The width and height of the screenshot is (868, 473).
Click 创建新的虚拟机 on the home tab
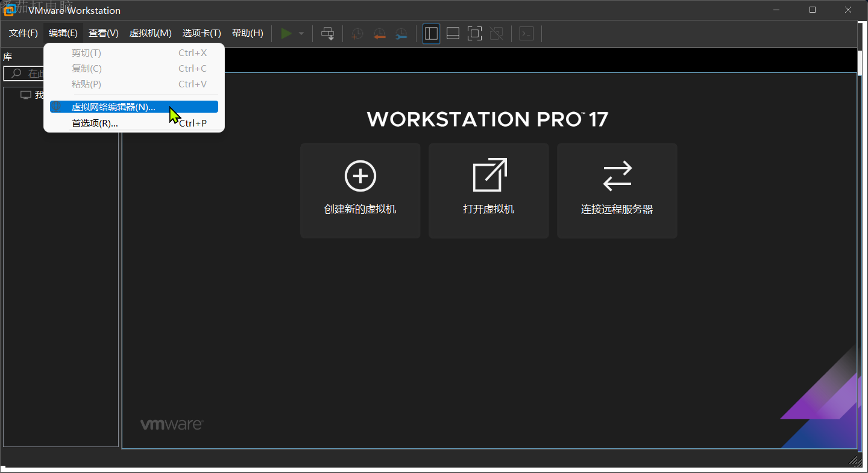point(360,190)
